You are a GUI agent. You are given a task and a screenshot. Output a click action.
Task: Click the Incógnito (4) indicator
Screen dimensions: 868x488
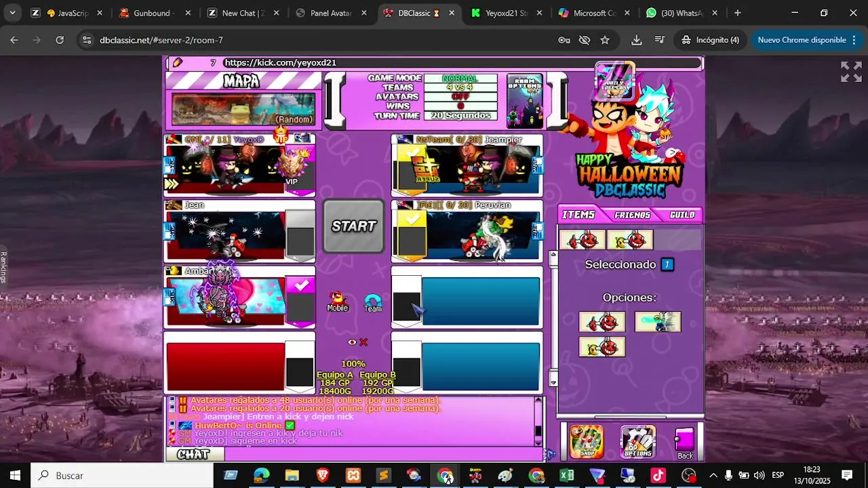coord(710,40)
